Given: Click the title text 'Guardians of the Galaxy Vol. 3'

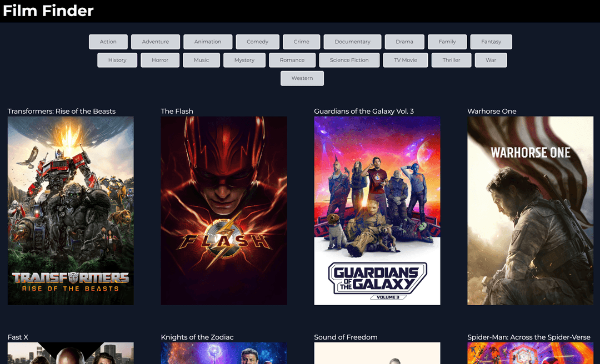Looking at the screenshot, I should point(364,112).
